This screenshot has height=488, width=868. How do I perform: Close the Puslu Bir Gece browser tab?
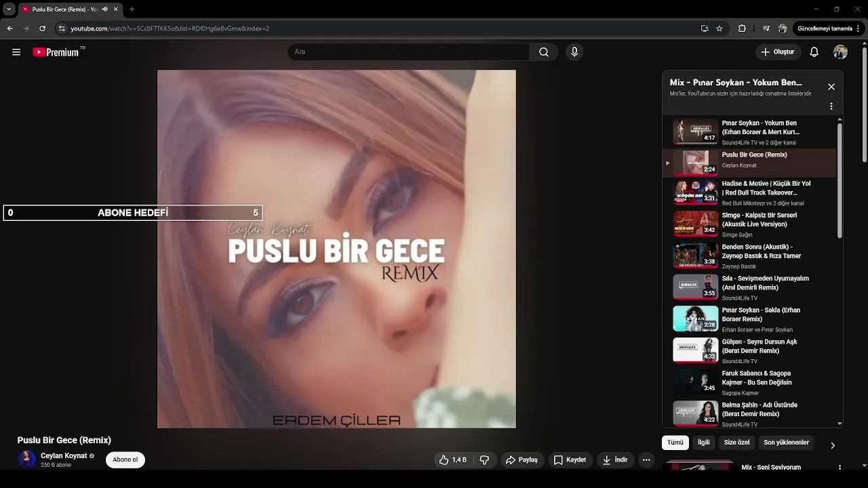[115, 9]
